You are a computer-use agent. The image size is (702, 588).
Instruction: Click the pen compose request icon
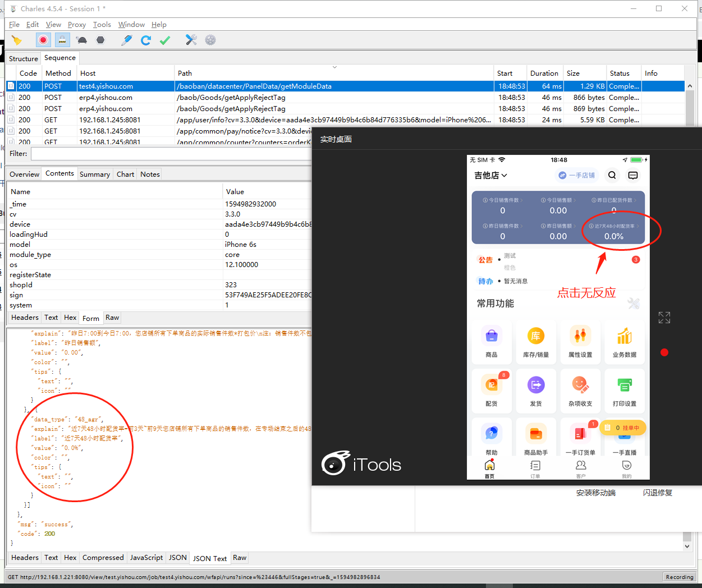[x=127, y=40]
